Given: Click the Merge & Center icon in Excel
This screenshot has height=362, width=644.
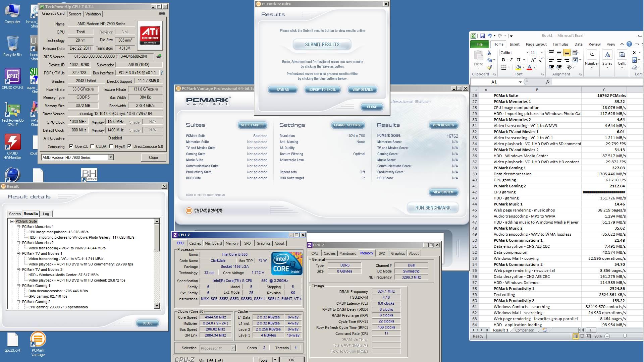Looking at the screenshot, I should click(575, 60).
